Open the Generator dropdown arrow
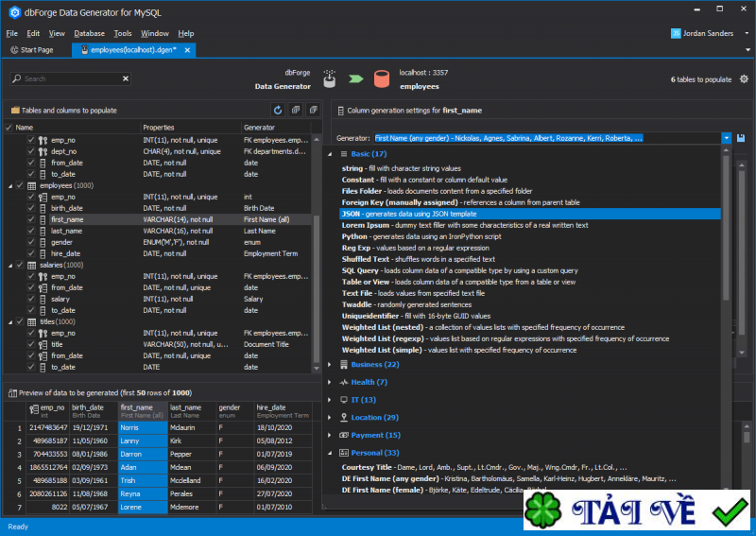The width and height of the screenshot is (756, 536). point(726,138)
